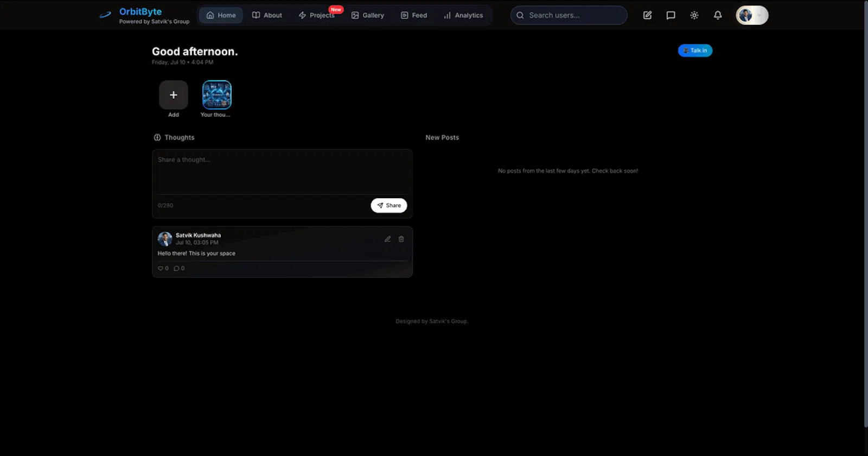
Task: Click the Share a thought text area
Action: (282, 172)
